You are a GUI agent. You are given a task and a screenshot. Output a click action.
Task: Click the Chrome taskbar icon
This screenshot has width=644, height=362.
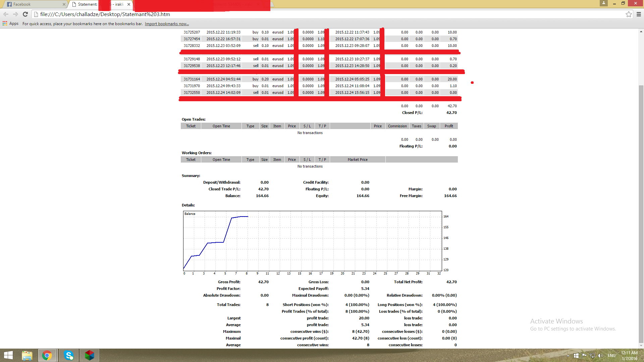pos(47,355)
